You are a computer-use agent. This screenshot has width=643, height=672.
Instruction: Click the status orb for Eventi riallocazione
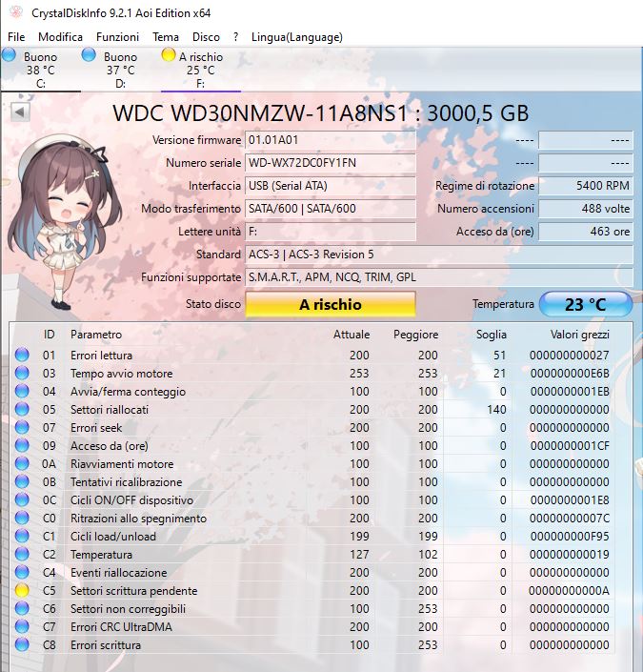(22, 572)
